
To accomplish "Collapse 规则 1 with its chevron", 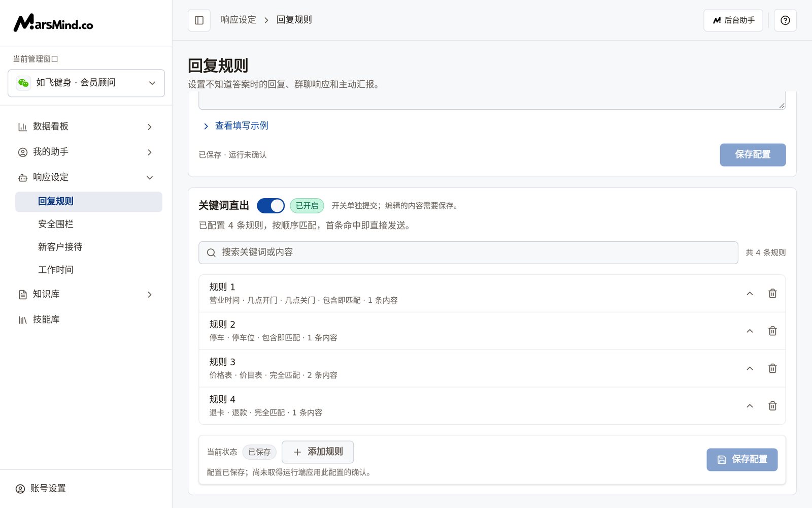I will pos(750,294).
